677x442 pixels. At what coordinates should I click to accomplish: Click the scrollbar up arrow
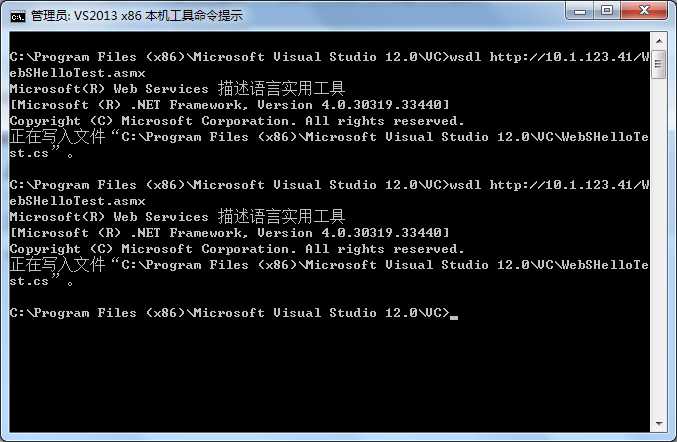coord(659,41)
